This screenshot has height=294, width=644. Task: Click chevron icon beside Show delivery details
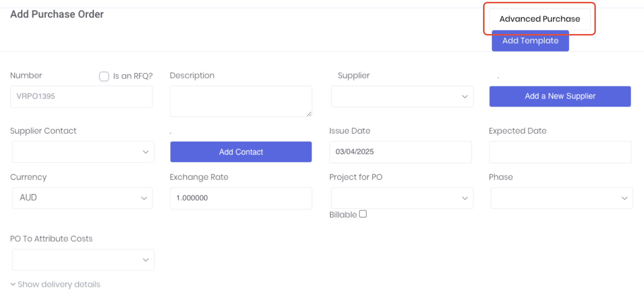(13, 284)
